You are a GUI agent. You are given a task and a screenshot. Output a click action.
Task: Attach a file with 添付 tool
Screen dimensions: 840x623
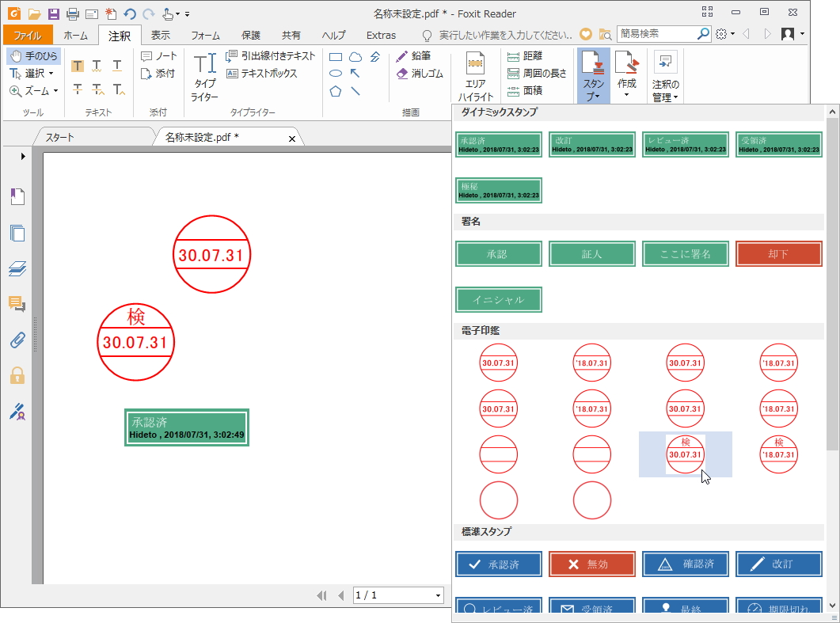pyautogui.click(x=158, y=74)
